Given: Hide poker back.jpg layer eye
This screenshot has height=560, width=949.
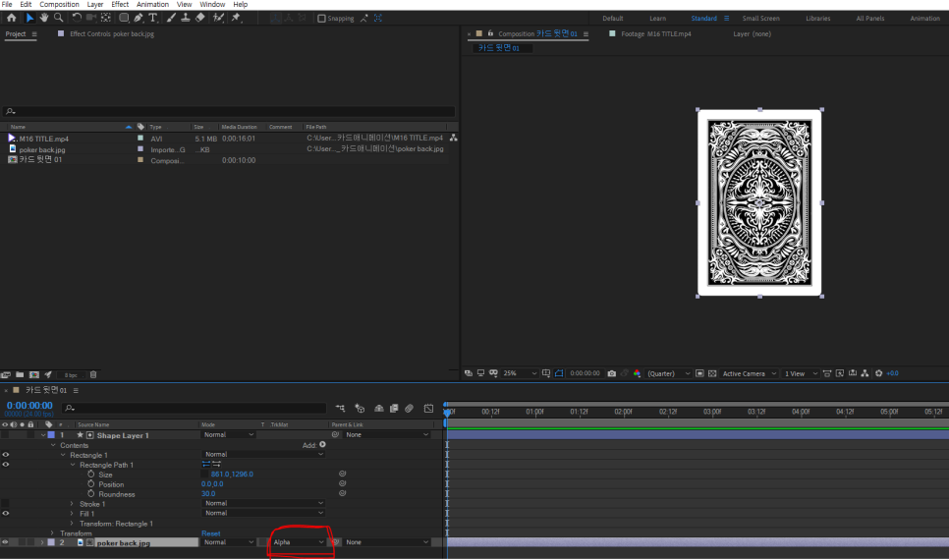Looking at the screenshot, I should (6, 542).
